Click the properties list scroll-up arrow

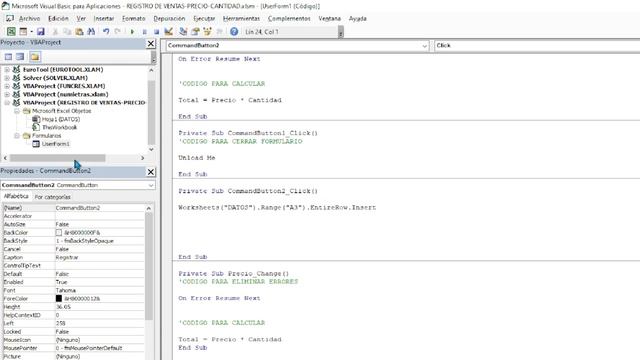[x=149, y=208]
